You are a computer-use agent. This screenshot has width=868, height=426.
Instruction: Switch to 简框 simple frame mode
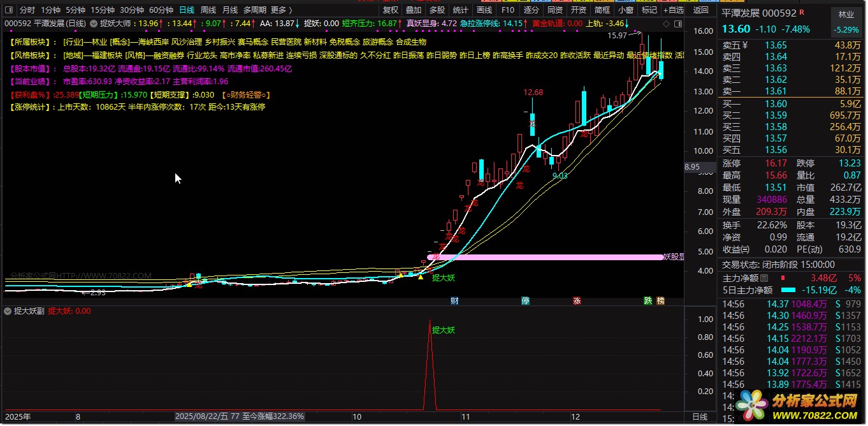click(602, 10)
